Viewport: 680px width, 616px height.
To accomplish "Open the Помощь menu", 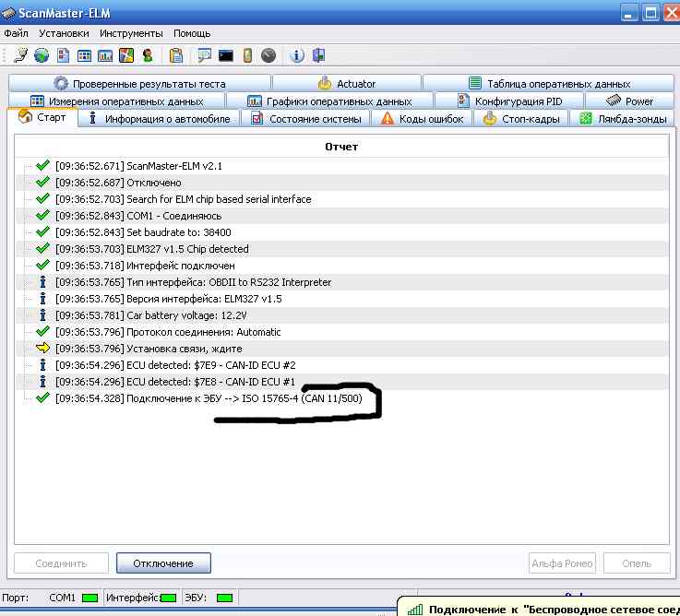I will point(192,33).
